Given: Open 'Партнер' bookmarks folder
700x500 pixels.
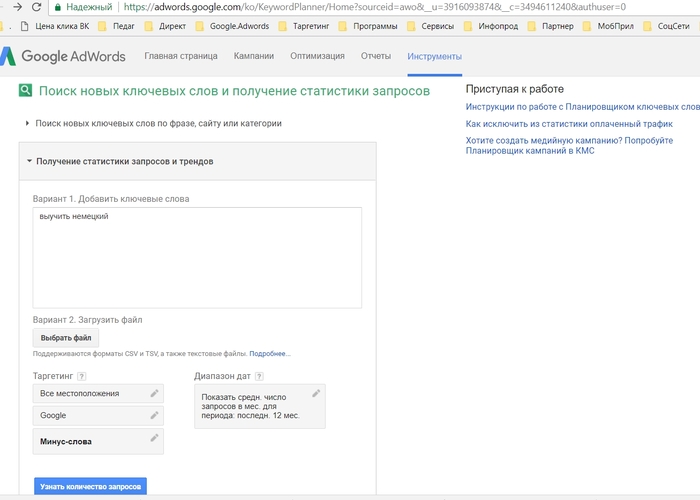Looking at the screenshot, I should click(551, 26).
